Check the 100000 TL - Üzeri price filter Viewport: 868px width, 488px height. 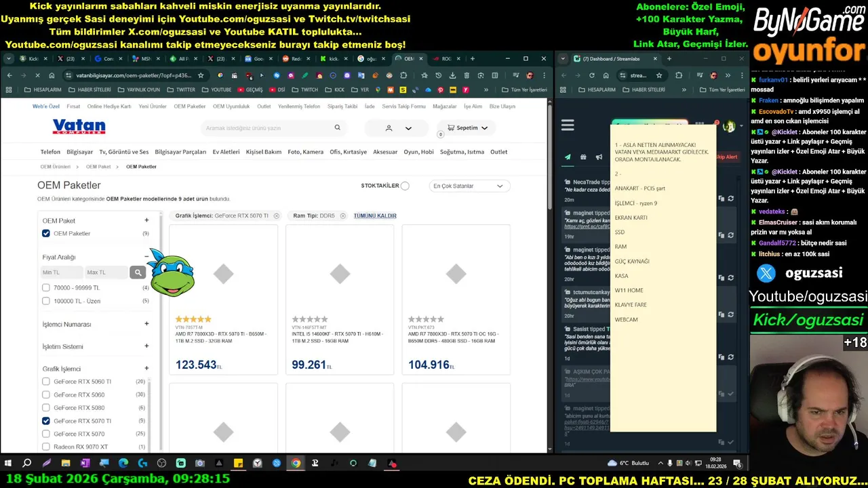(x=46, y=301)
